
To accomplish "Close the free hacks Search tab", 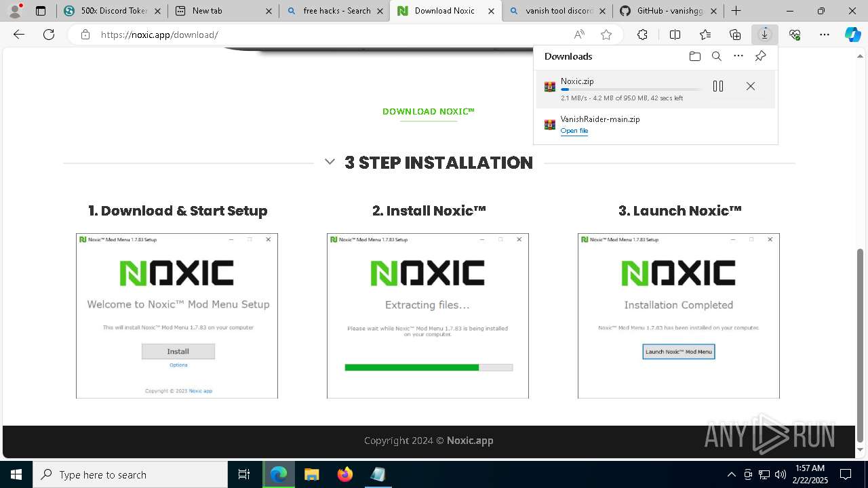I will pos(379,11).
